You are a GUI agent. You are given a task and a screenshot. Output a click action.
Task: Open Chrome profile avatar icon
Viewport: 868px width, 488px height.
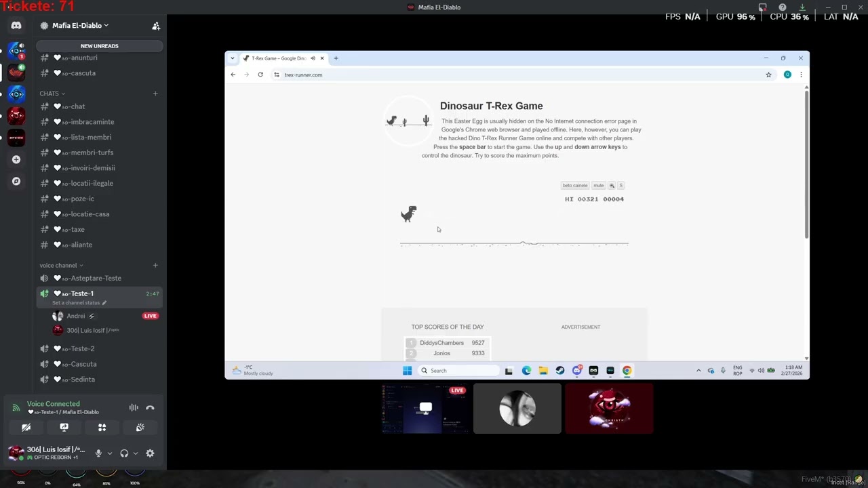(x=787, y=75)
